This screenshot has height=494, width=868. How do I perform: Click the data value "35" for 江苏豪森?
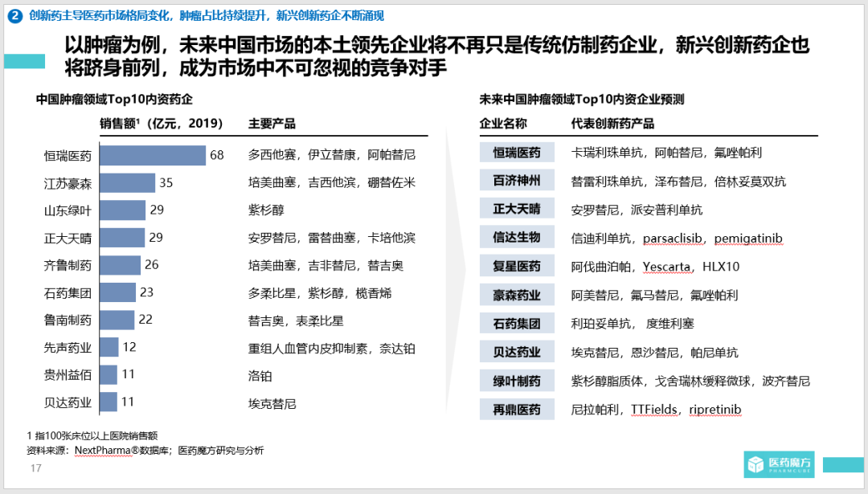point(166,182)
